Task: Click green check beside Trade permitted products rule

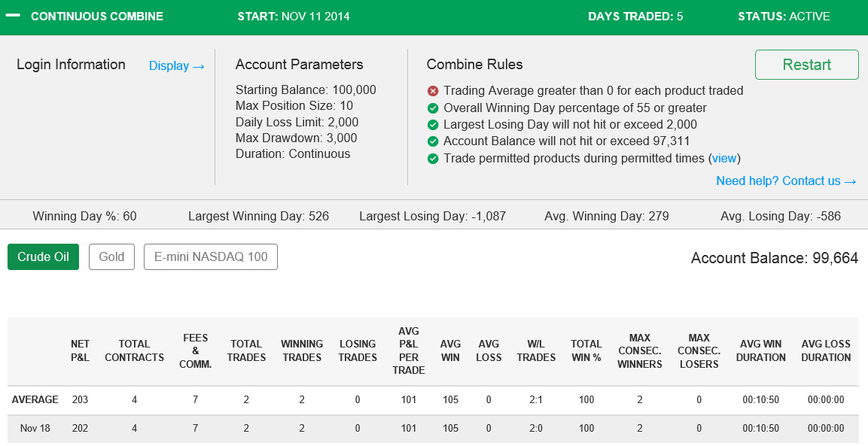Action: [433, 159]
